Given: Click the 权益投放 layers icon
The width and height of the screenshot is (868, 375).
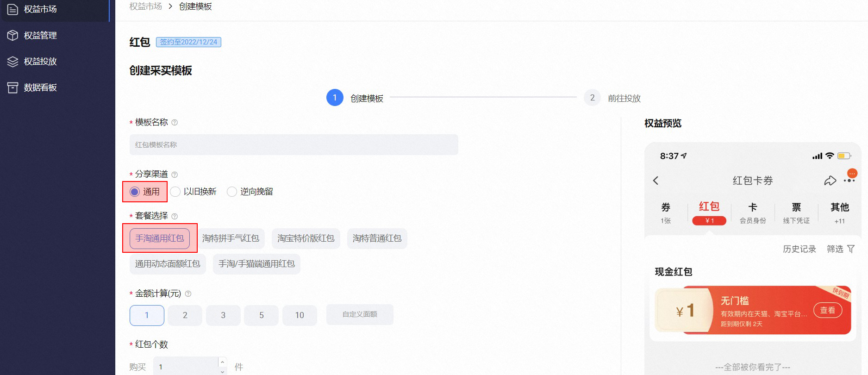Looking at the screenshot, I should (12, 61).
